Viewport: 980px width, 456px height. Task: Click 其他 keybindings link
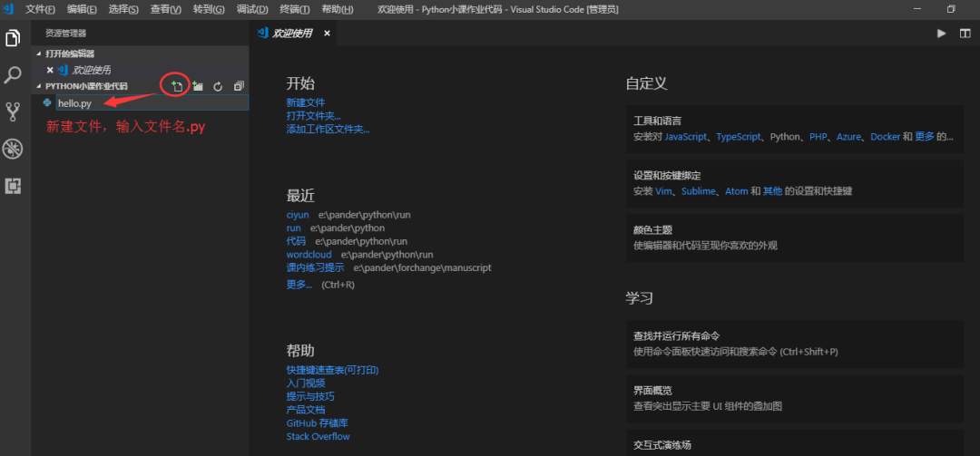pos(772,191)
